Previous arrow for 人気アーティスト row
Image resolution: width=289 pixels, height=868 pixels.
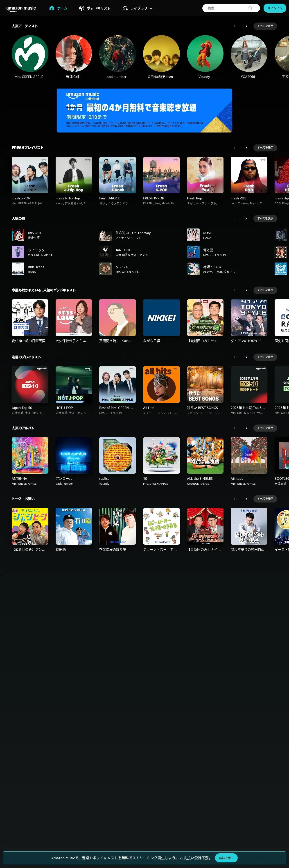pos(235,26)
